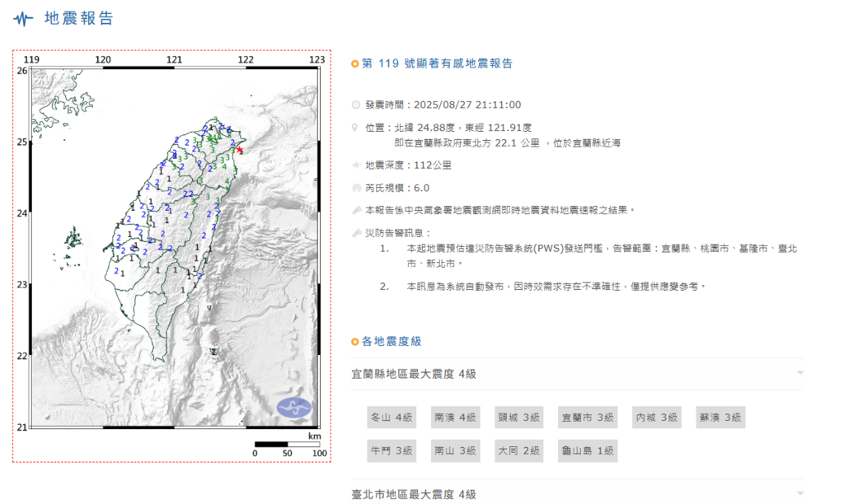Click the 龜山島 1級 station tag
The width and height of the screenshot is (844, 504).
point(588,450)
